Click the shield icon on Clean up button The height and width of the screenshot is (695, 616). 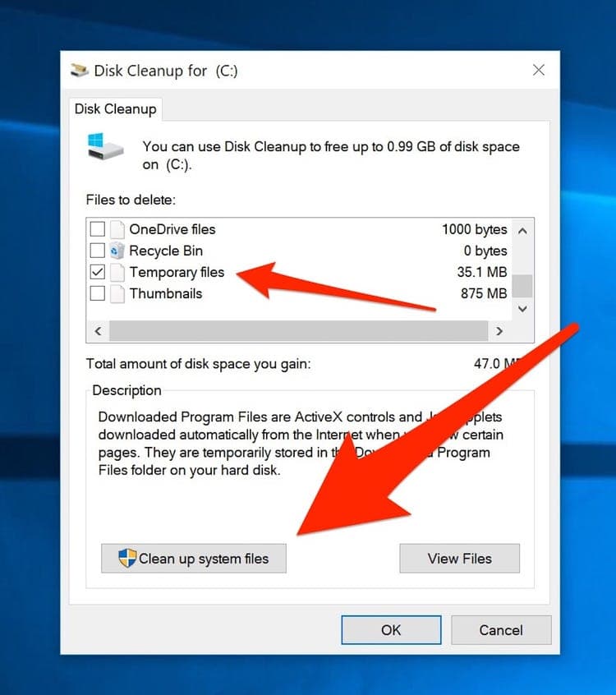127,559
